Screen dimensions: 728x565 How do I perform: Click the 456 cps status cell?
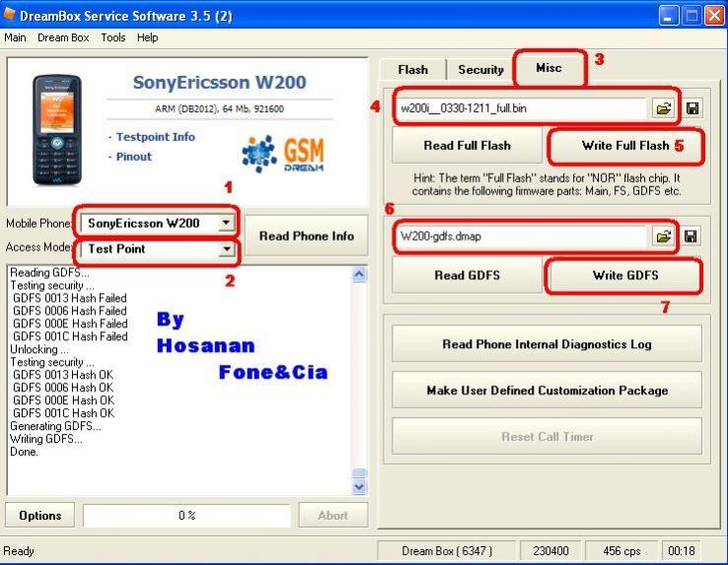click(x=621, y=551)
